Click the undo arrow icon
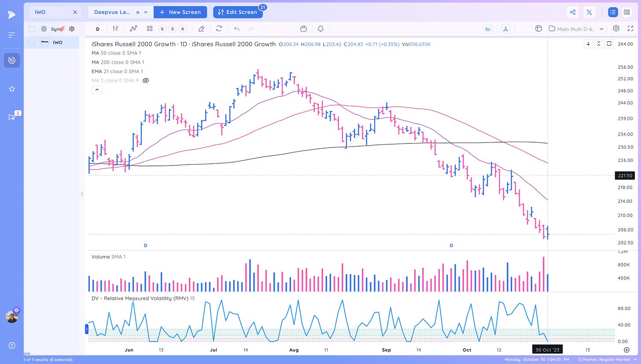This screenshot has height=364, width=641. tap(237, 29)
